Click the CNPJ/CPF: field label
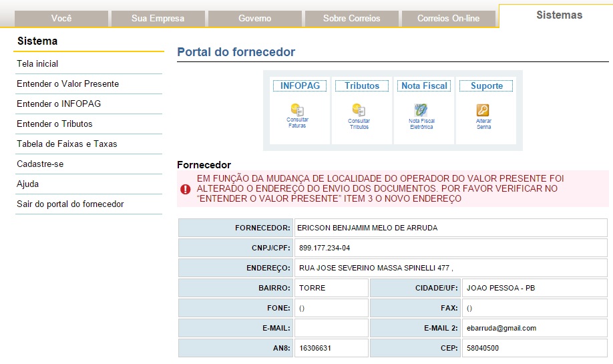613x364 pixels. [271, 248]
